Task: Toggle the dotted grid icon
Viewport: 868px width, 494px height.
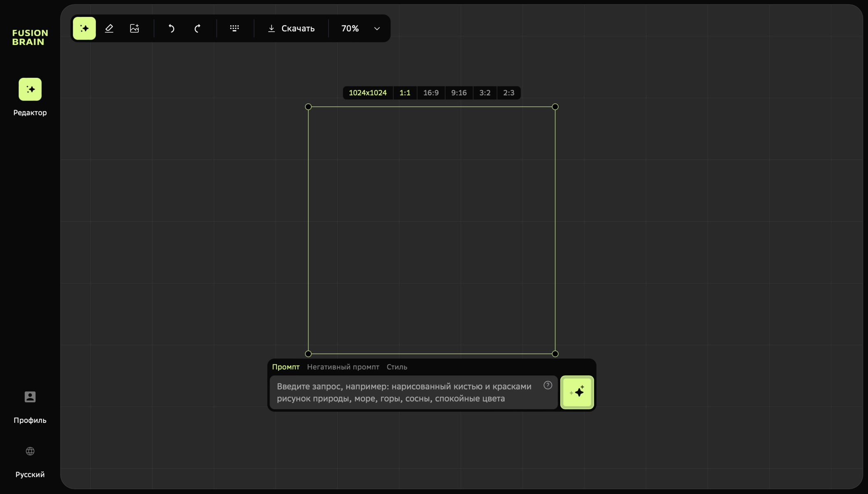Action: (234, 28)
